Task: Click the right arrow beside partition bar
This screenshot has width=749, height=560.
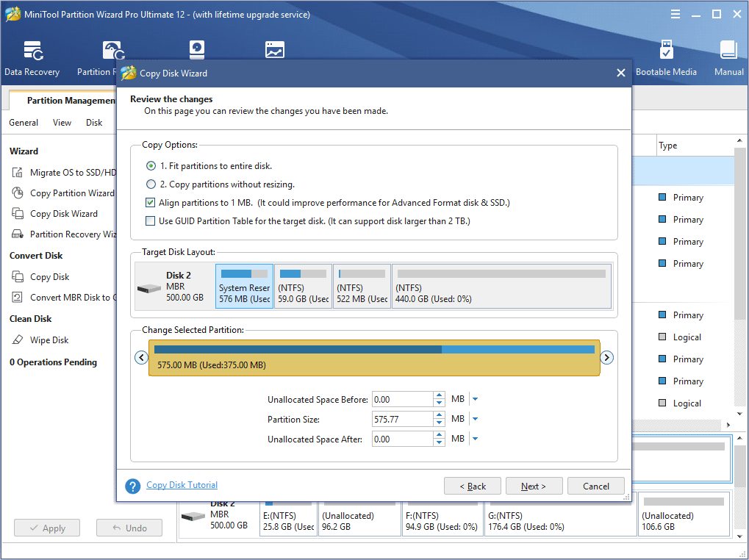Action: 607,358
